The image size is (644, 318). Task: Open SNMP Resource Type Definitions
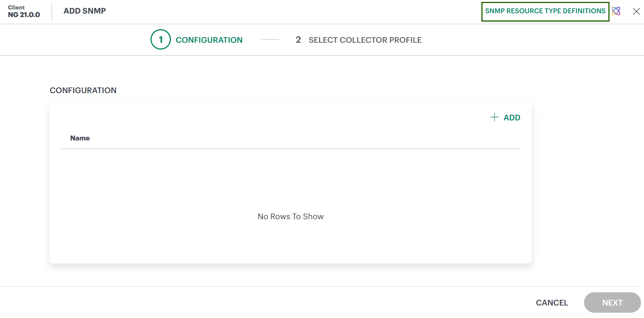click(x=545, y=11)
